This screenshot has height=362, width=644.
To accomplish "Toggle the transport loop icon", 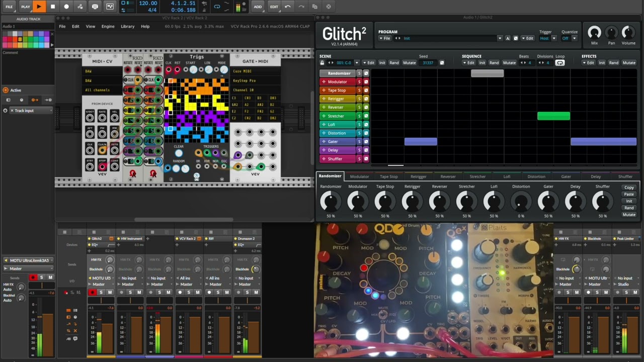I will point(217,7).
